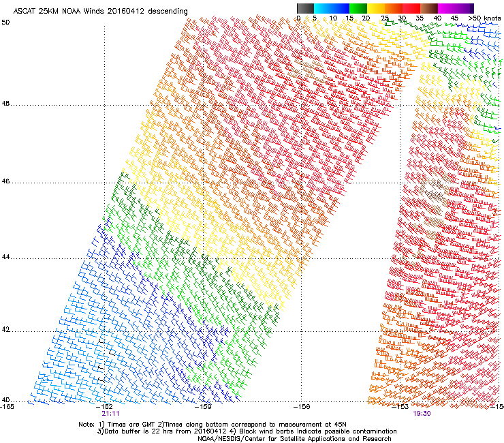504x443 pixels.
Task: Click the green 15-20 knots legend swatch
Action: click(x=358, y=8)
